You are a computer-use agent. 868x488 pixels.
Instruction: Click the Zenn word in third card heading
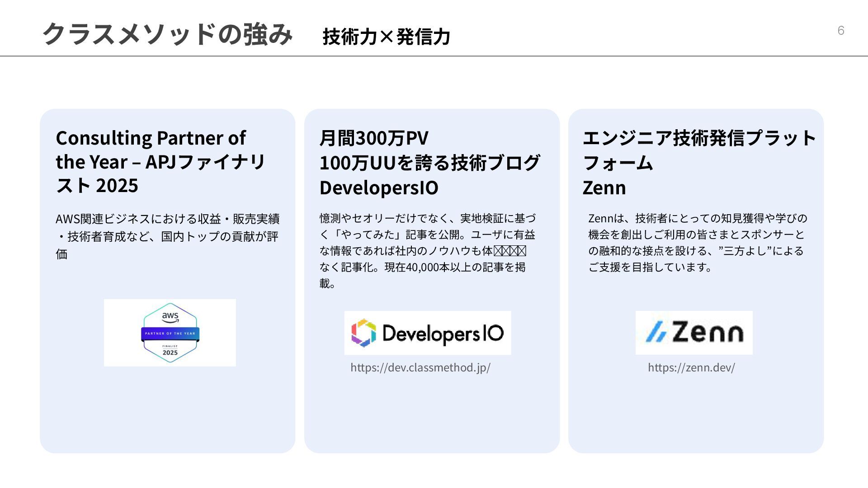pyautogui.click(x=604, y=188)
